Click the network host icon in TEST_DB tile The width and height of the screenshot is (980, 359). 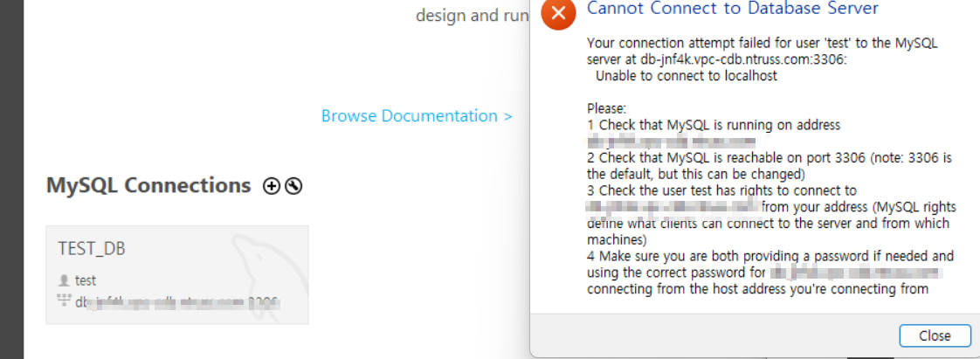tap(64, 300)
